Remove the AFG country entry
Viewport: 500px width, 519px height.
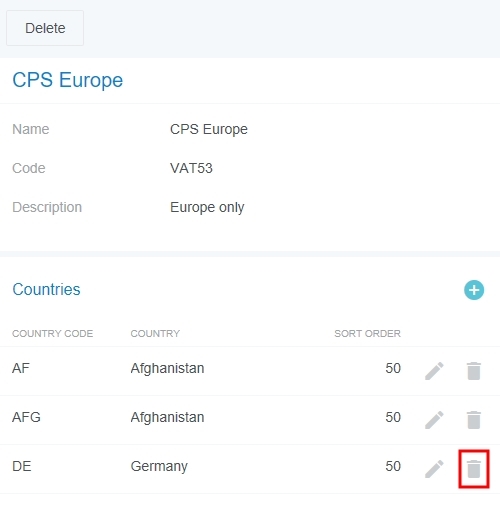tap(474, 420)
